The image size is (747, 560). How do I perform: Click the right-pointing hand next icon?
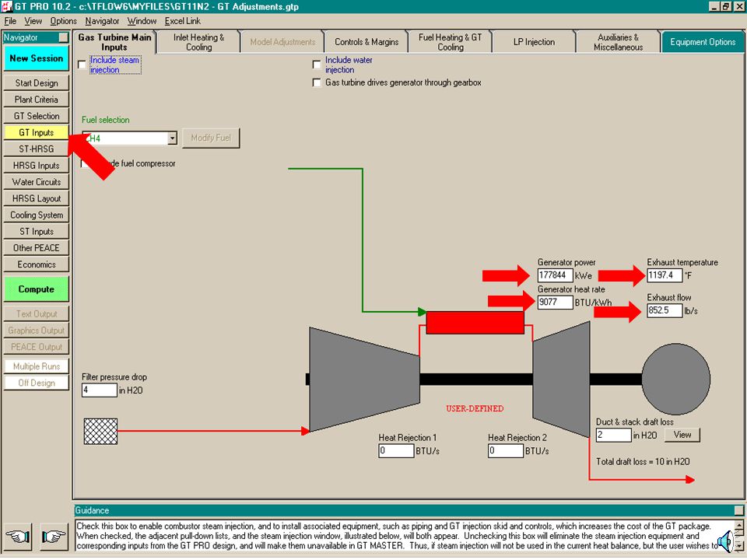(54, 537)
